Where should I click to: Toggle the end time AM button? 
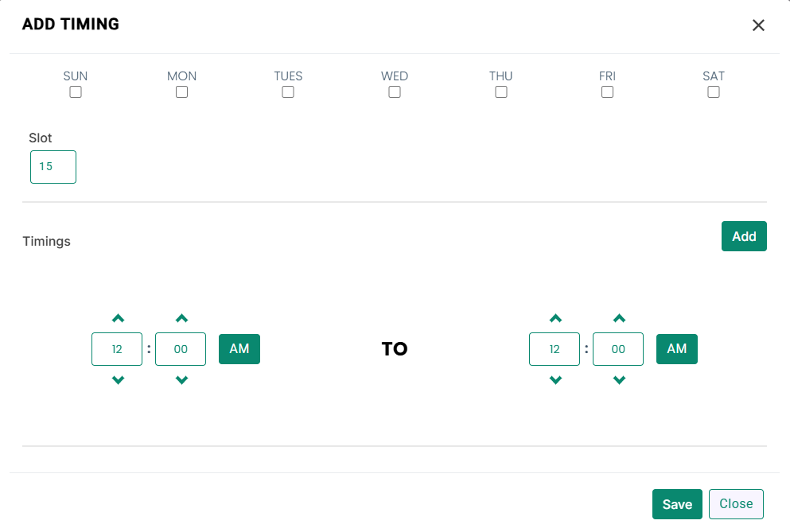click(677, 348)
